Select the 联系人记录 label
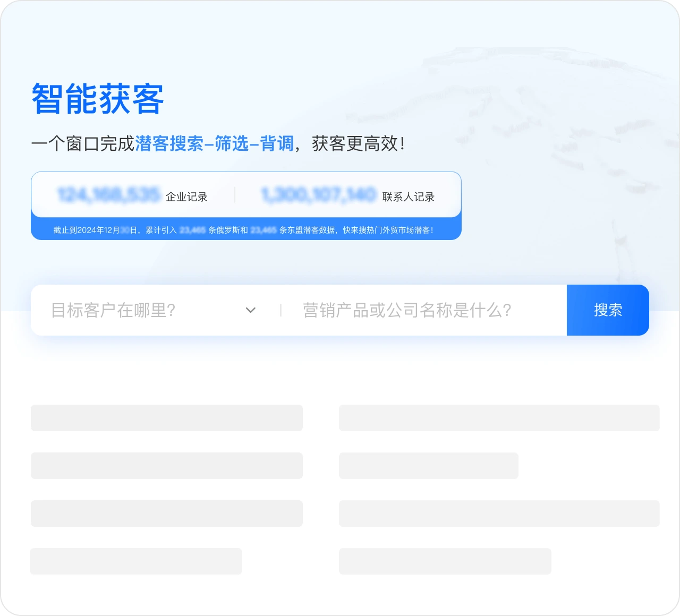Viewport: 680px width, 616px height. click(x=408, y=197)
